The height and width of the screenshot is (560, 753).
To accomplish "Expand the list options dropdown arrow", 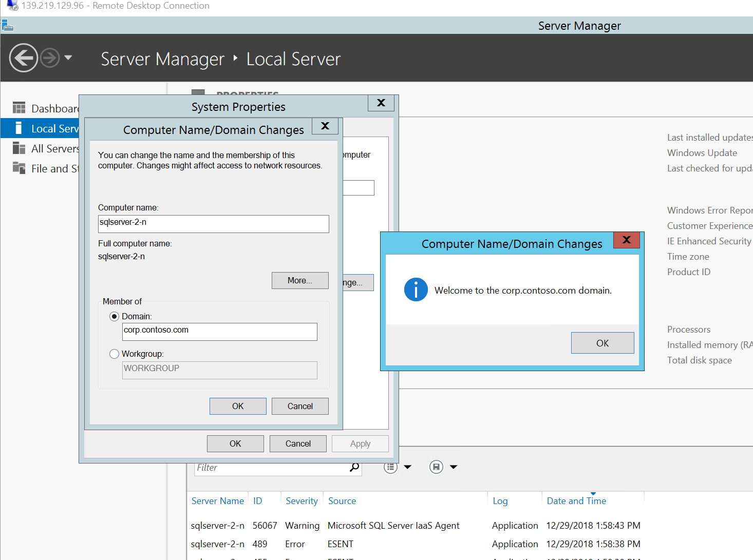I will tap(408, 467).
